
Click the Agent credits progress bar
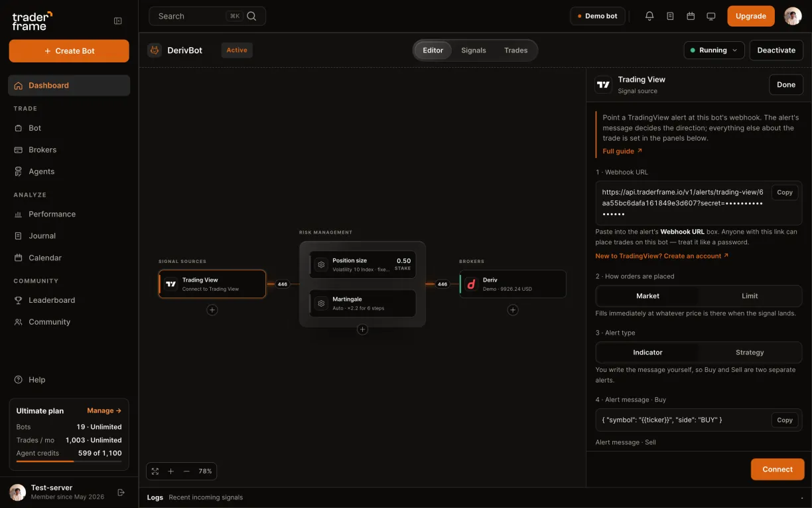click(x=69, y=461)
